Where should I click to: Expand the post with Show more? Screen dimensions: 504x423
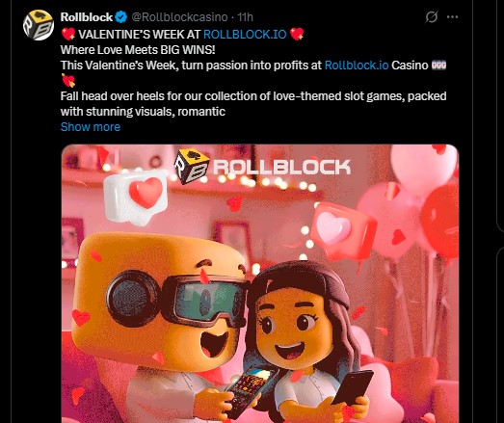(91, 127)
